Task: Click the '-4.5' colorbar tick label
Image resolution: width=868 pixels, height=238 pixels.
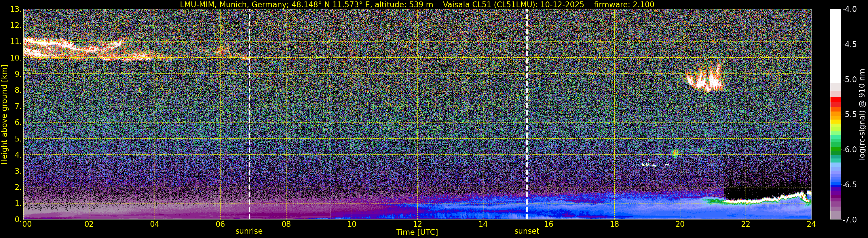Action: tap(849, 44)
